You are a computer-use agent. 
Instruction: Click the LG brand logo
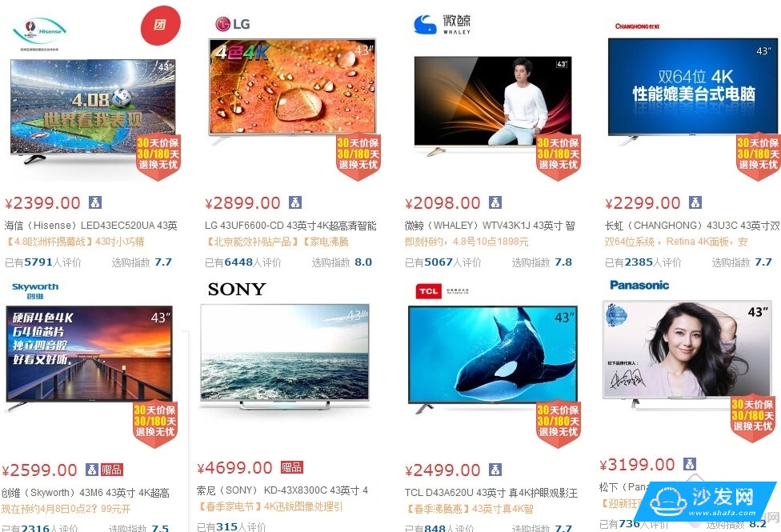(x=233, y=24)
